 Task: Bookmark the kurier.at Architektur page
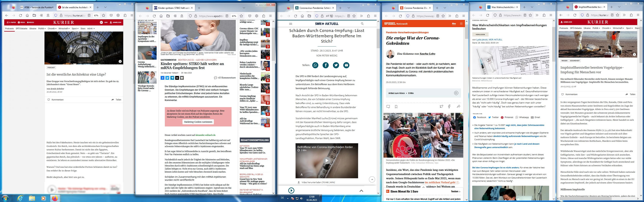(103, 15)
